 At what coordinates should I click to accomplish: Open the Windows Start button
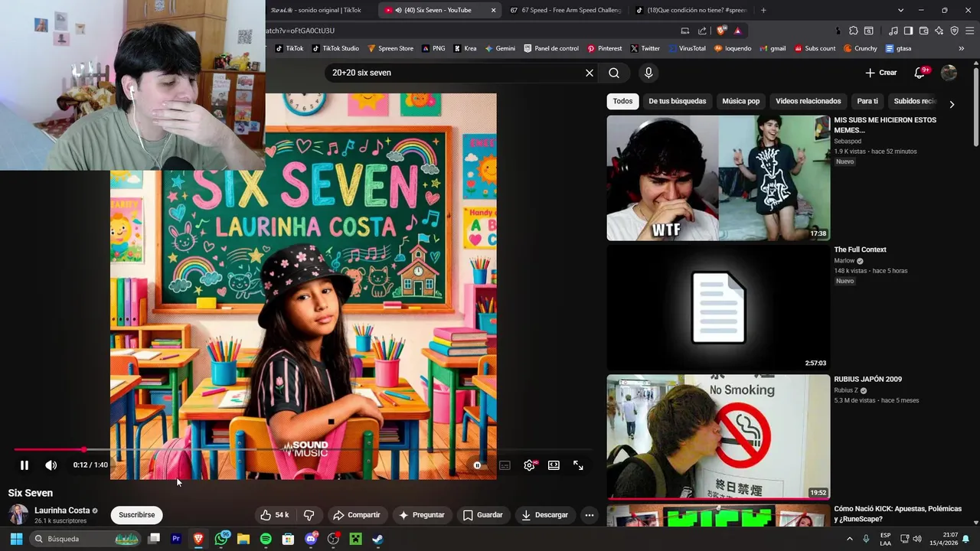pyautogui.click(x=16, y=539)
